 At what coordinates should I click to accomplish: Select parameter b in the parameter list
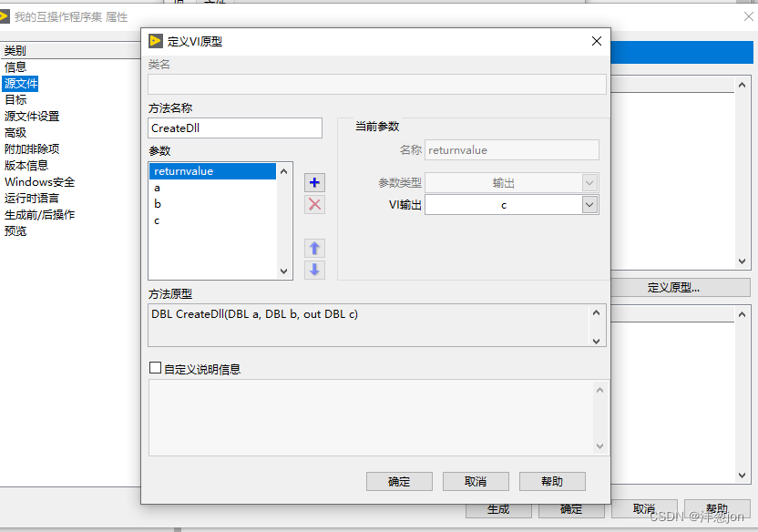182,203
